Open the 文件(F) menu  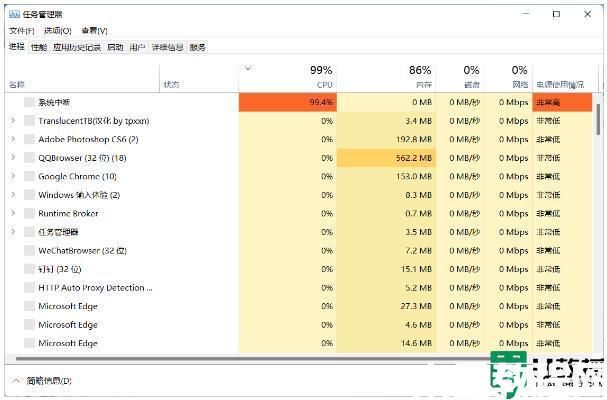tap(22, 31)
